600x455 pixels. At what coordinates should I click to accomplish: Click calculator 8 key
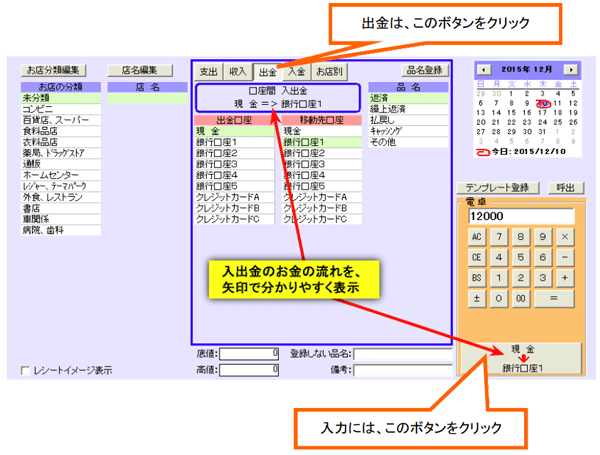[x=521, y=237]
